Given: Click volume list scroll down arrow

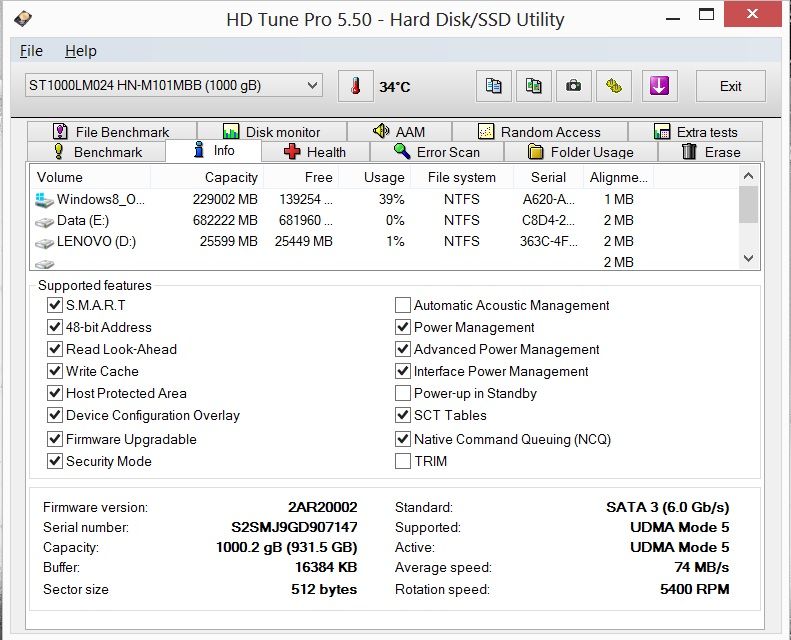Looking at the screenshot, I should [749, 258].
